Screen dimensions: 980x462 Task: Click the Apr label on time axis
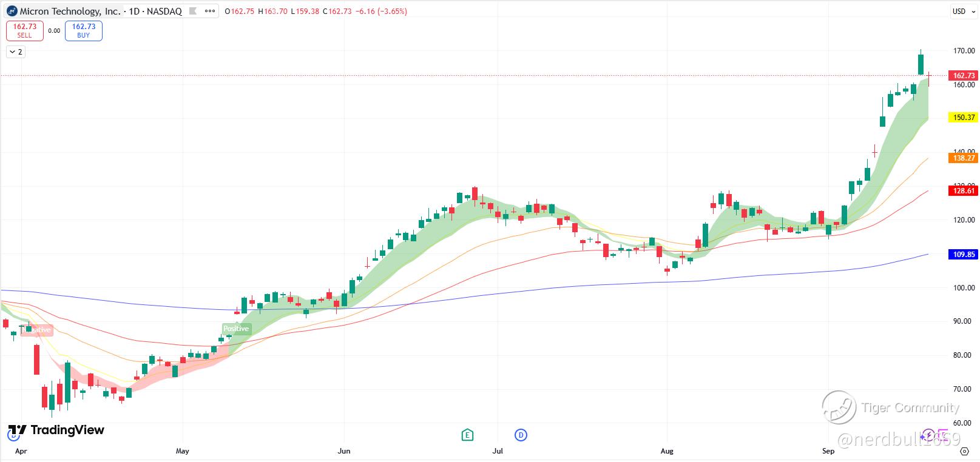click(x=21, y=451)
